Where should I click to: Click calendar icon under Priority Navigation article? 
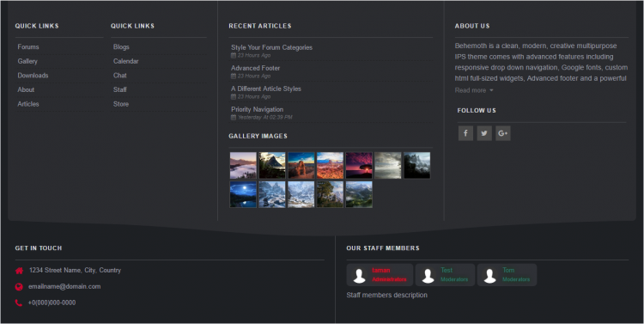(234, 117)
